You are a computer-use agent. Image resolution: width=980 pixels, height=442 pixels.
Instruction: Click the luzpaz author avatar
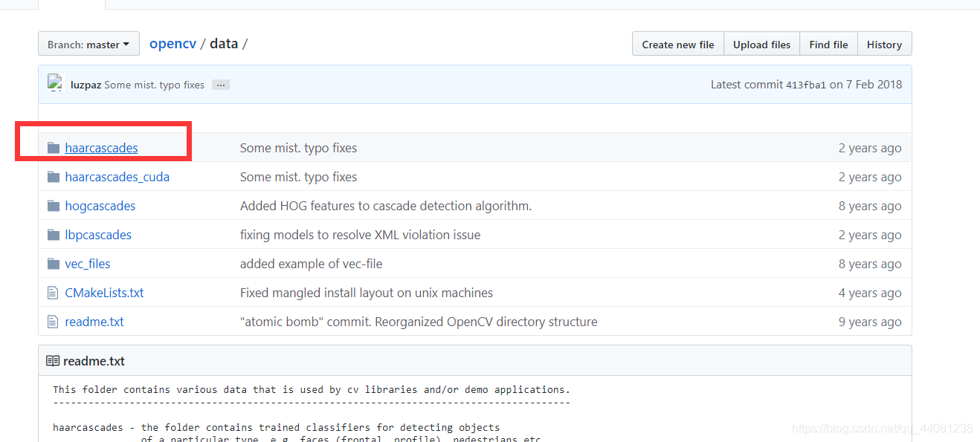54,83
